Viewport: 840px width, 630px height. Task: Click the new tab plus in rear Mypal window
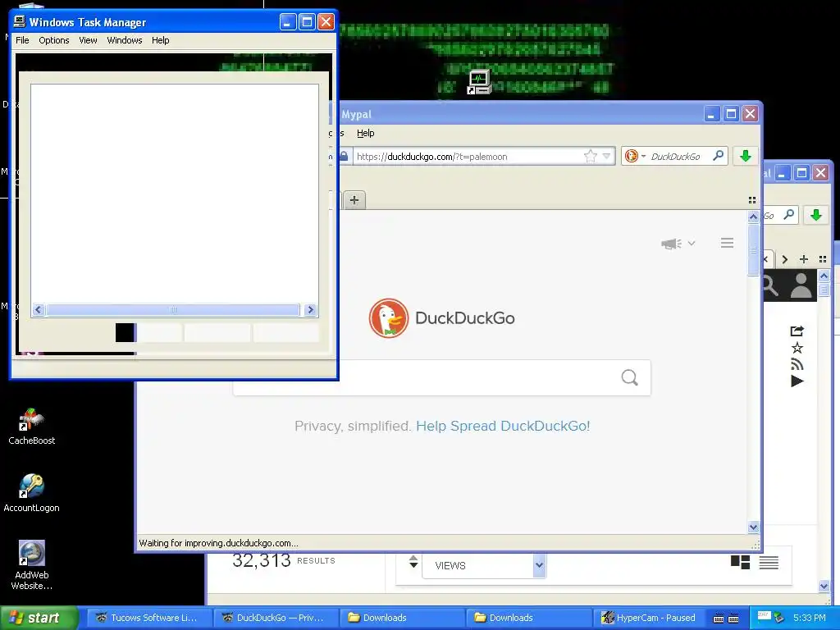pyautogui.click(x=804, y=259)
